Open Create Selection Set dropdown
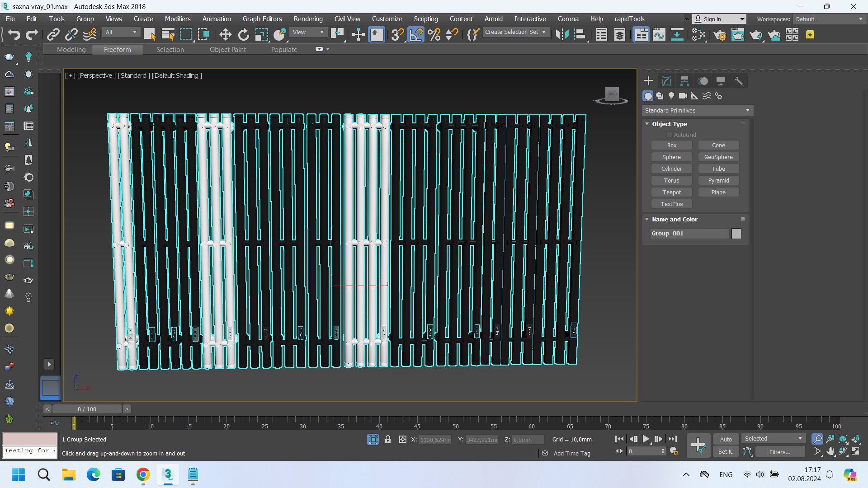Viewport: 868px width, 488px height. (516, 32)
